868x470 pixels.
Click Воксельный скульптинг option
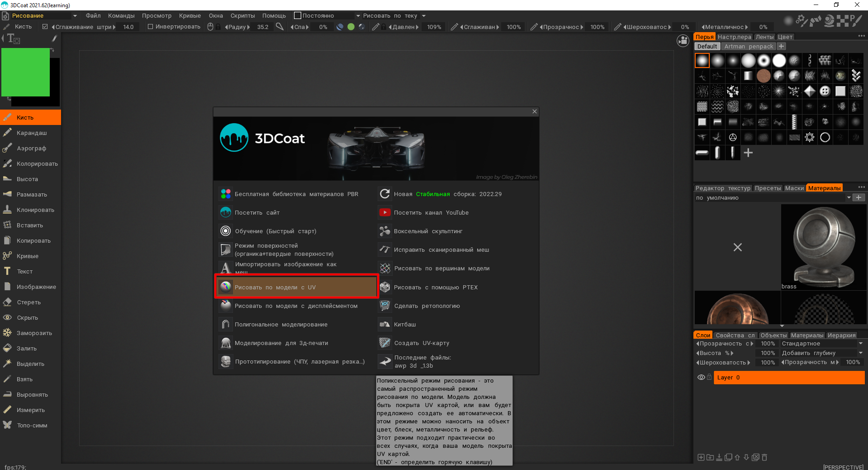click(x=428, y=231)
